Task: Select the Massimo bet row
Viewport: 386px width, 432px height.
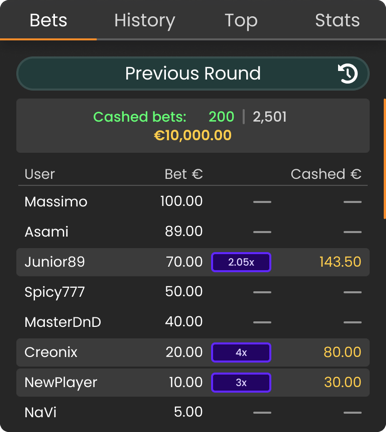Action: [x=193, y=202]
